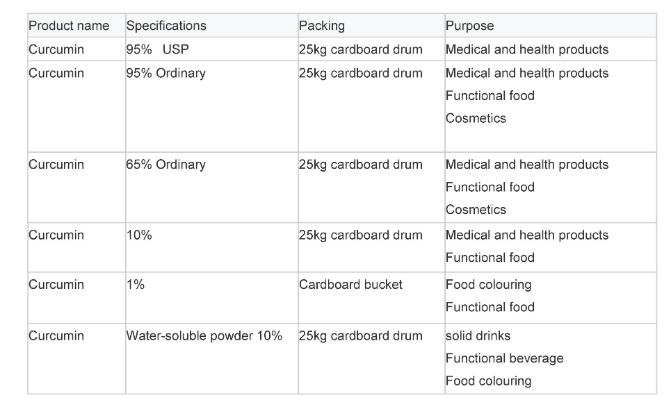This screenshot has height=409, width=670.
Task: Select "25kg cardboard drum" in the 95% USP row
Action: pyautogui.click(x=361, y=49)
